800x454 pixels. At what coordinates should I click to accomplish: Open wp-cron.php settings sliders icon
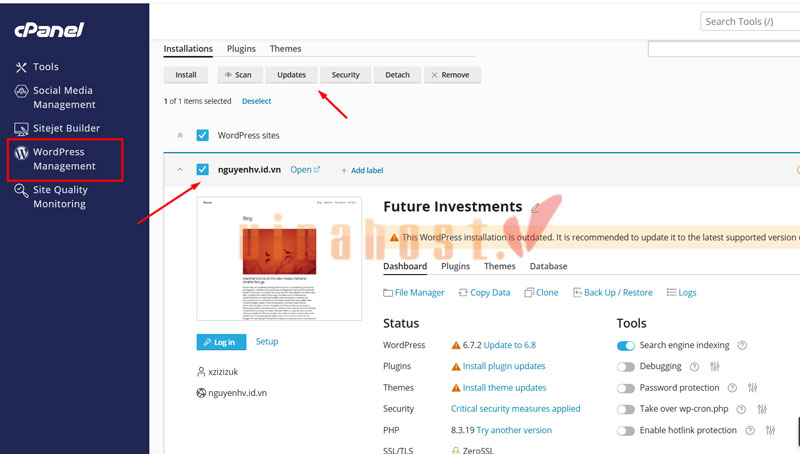(x=762, y=409)
